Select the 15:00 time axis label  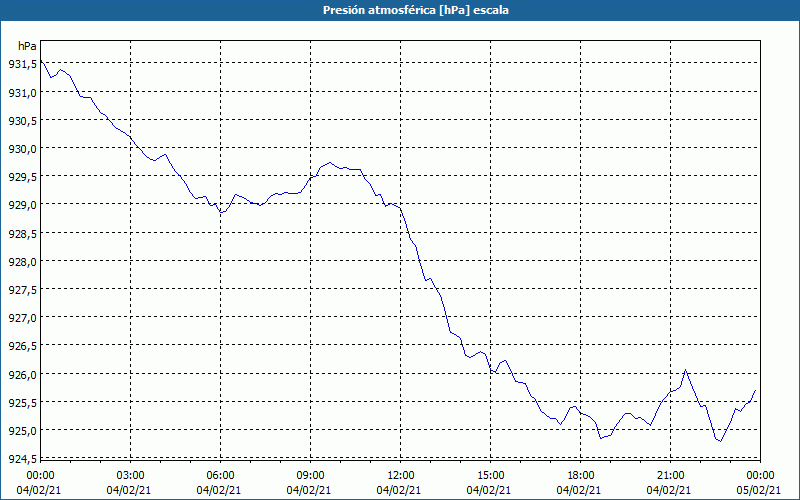point(490,476)
